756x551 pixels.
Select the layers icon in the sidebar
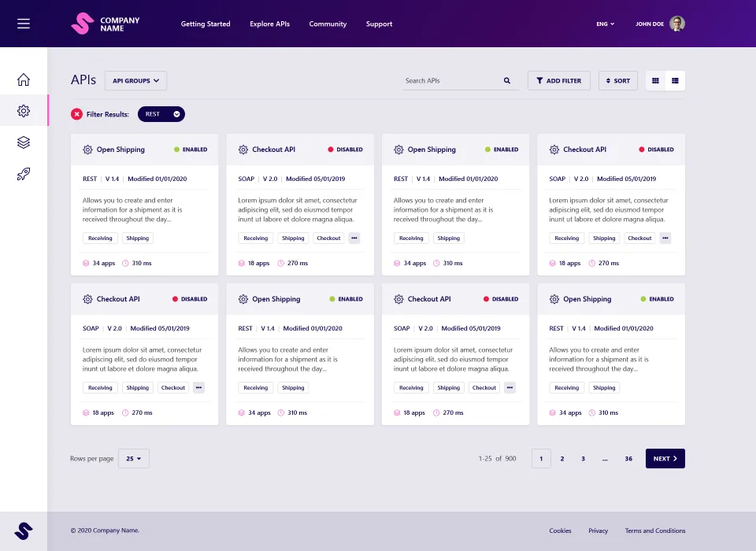point(24,143)
